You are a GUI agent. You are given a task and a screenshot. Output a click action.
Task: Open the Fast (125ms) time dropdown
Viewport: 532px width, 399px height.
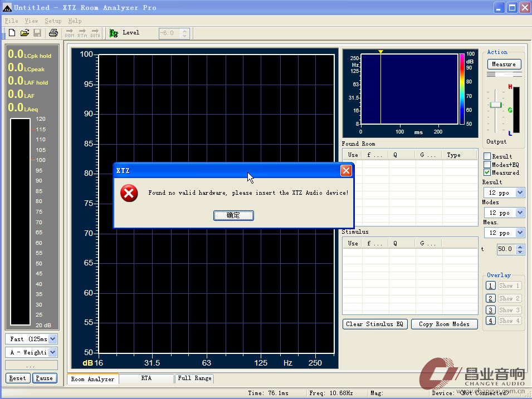pos(52,339)
